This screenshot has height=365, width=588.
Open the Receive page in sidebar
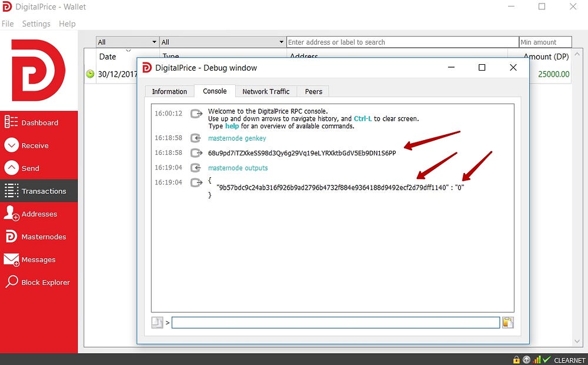tap(39, 145)
